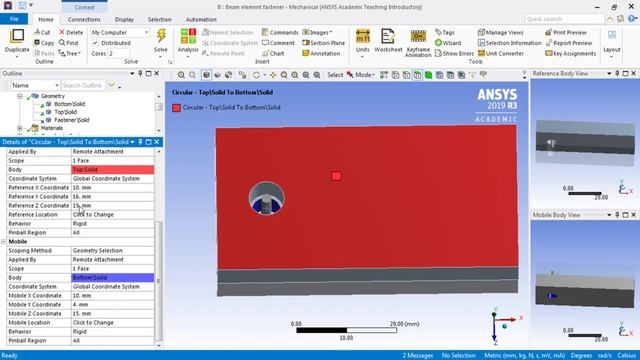Delete the selected outline object
This screenshot has width=640, height=360.
pyautogui.click(x=71, y=32)
